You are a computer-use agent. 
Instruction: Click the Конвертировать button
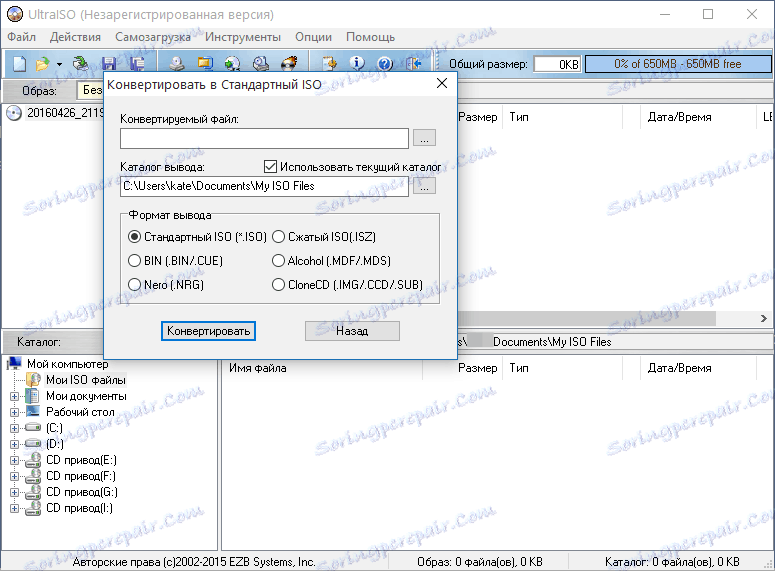click(x=208, y=331)
